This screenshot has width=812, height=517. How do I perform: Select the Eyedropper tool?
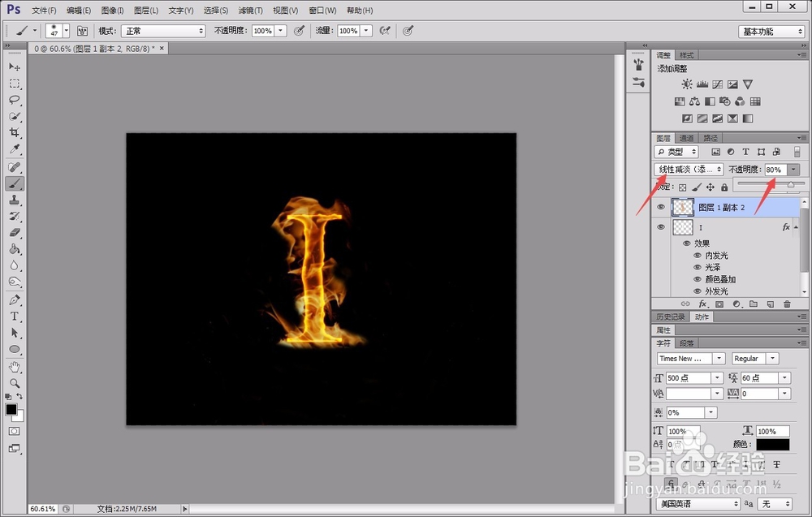pyautogui.click(x=15, y=149)
